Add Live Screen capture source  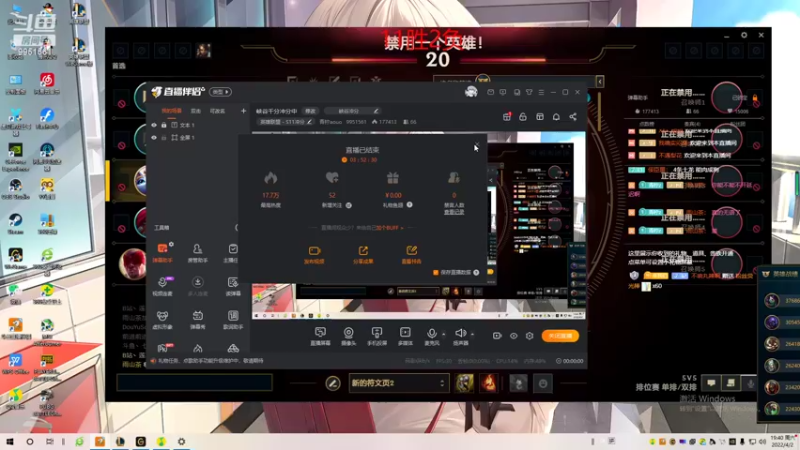click(320, 337)
